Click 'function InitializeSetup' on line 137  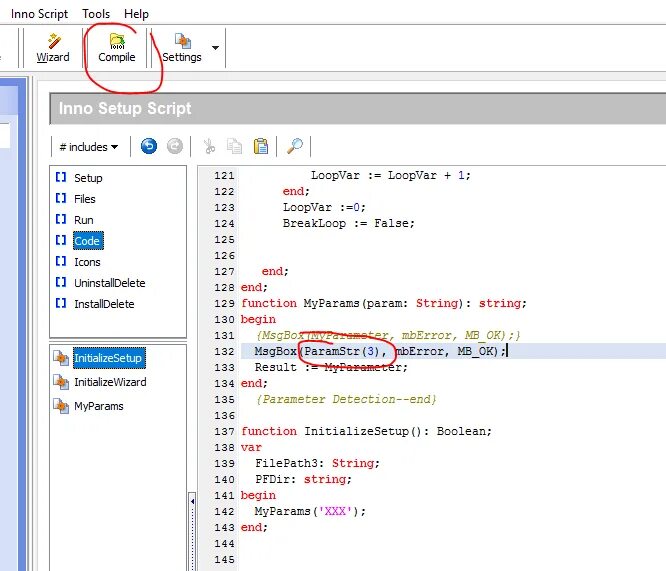pos(325,431)
